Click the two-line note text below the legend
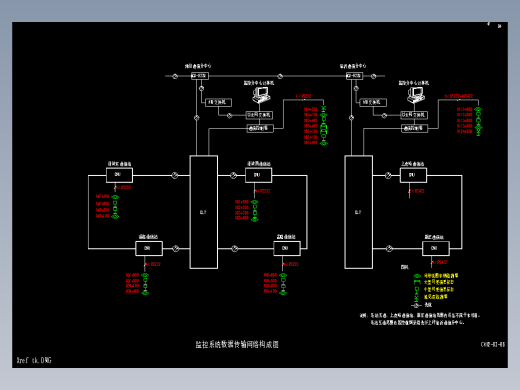The height and width of the screenshot is (390, 520). click(420, 319)
